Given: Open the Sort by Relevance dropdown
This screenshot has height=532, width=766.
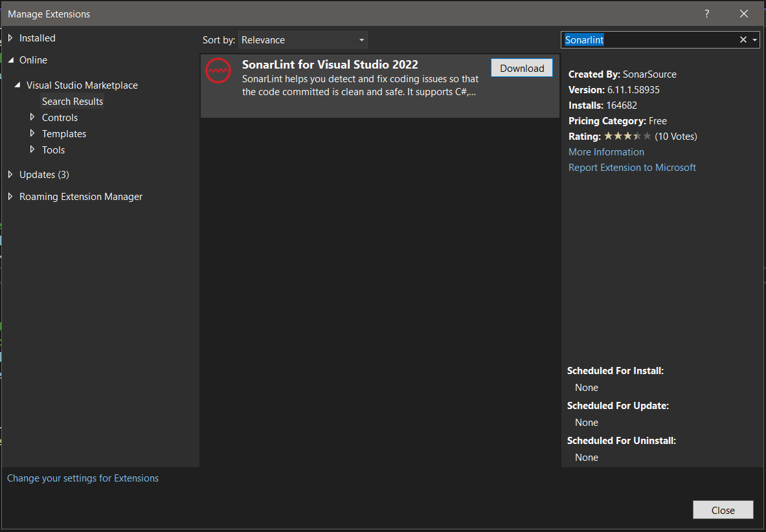Looking at the screenshot, I should pos(303,40).
